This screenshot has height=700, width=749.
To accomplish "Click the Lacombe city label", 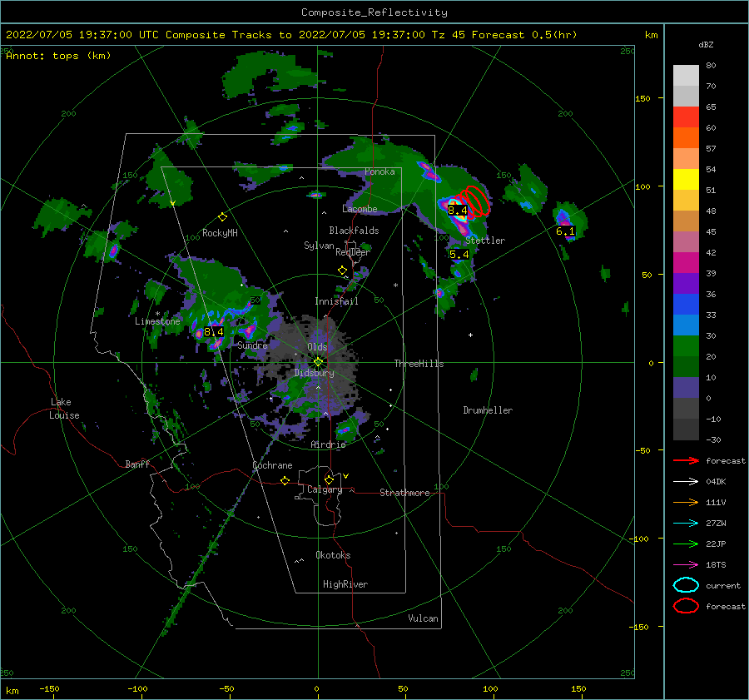I will point(360,209).
